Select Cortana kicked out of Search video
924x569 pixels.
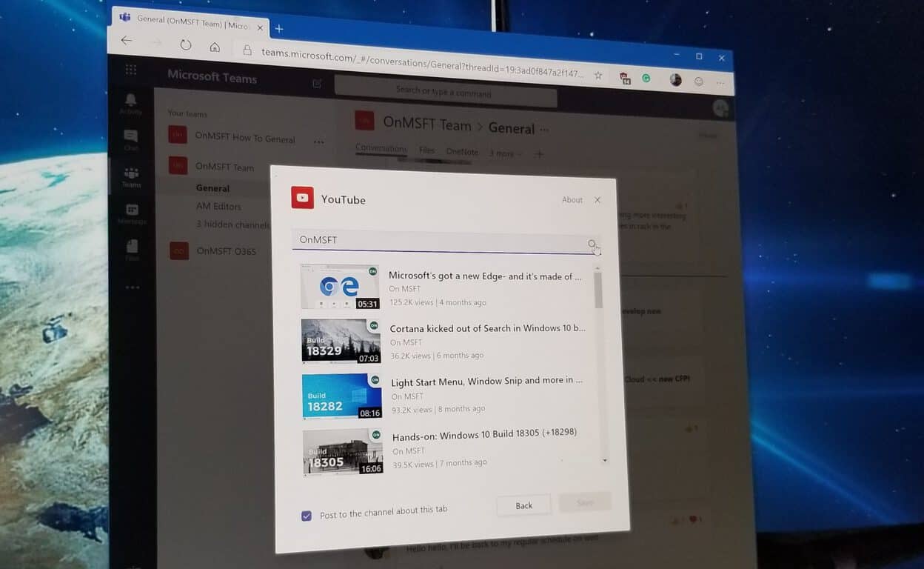[x=488, y=327]
